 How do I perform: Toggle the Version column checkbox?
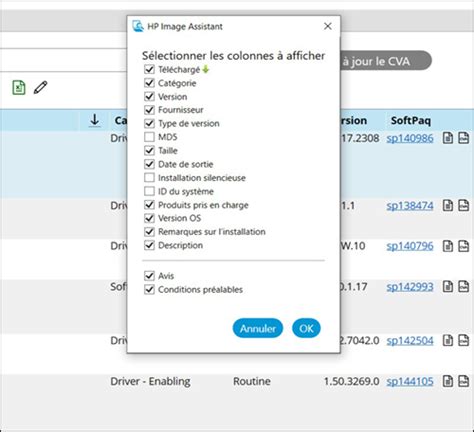[149, 96]
